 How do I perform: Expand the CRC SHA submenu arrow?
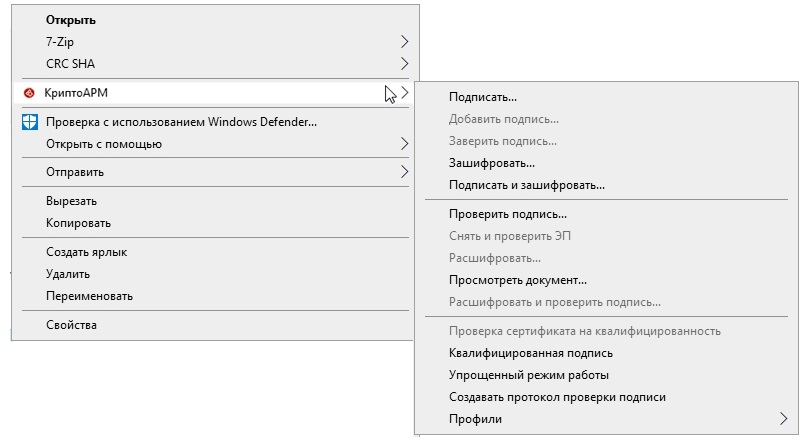coord(404,64)
